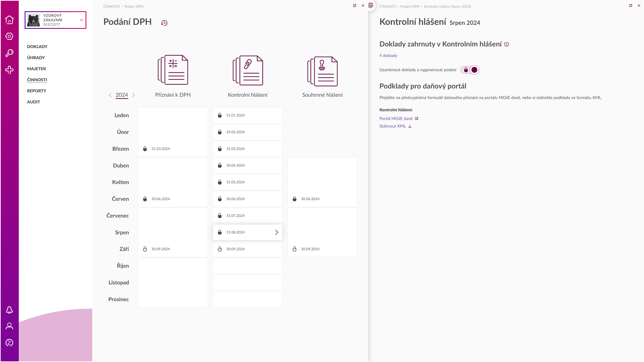Open AUDIT menu item
Screen dimensions: 644x362
tap(34, 102)
